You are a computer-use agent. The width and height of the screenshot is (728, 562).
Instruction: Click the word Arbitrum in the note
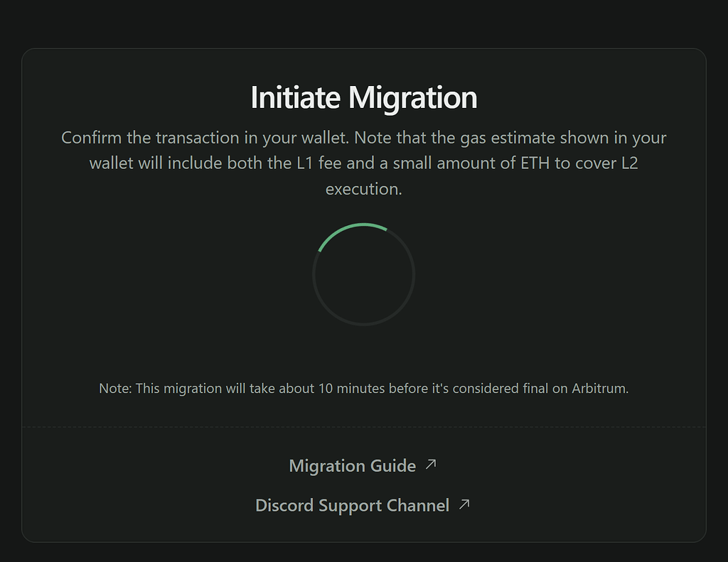pyautogui.click(x=598, y=389)
